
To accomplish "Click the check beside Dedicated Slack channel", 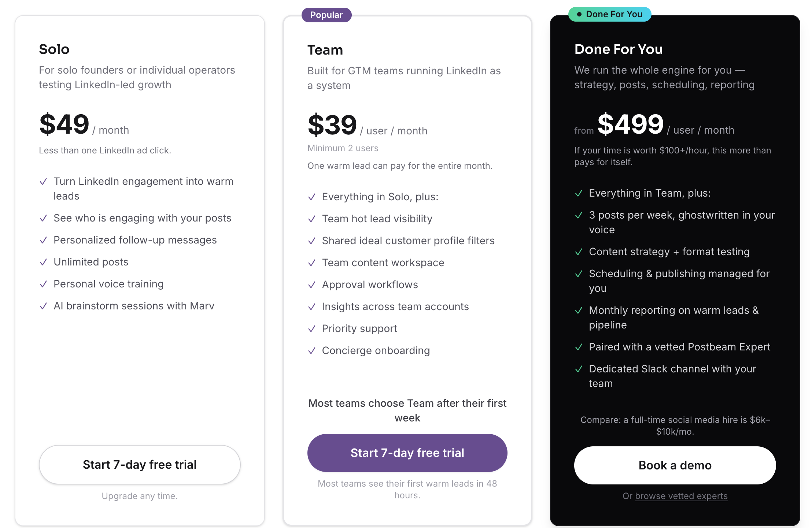I will [x=580, y=369].
